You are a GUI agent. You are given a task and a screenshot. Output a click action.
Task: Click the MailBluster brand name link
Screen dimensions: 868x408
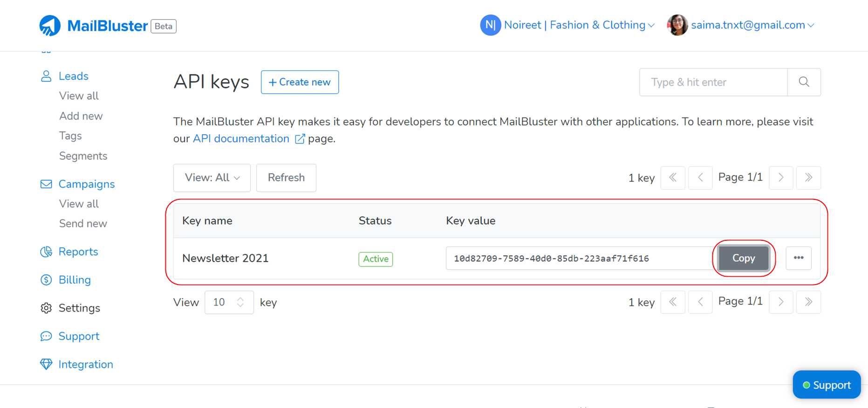107,26
